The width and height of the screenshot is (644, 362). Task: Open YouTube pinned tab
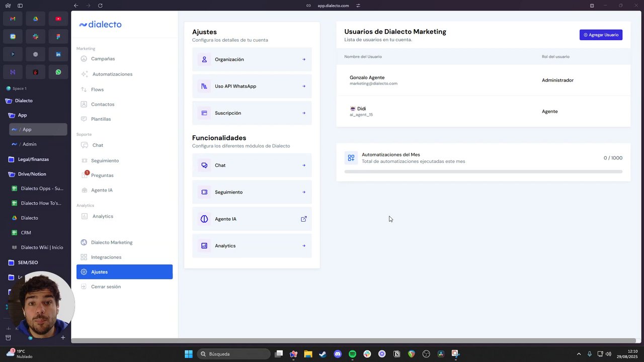point(58,19)
